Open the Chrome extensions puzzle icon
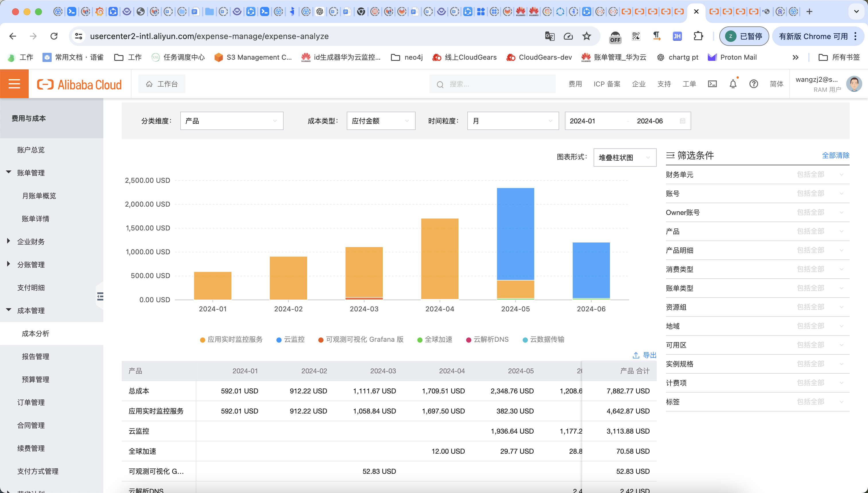 (698, 36)
